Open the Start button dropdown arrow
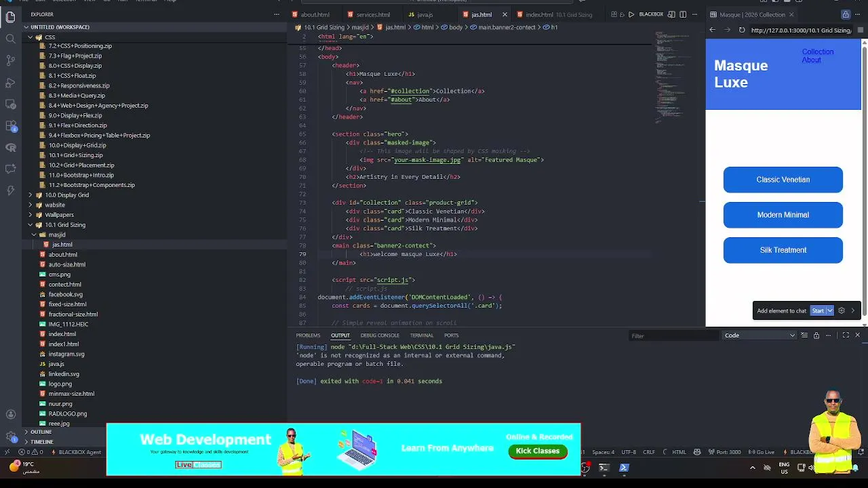The width and height of the screenshot is (868, 488). point(829,310)
